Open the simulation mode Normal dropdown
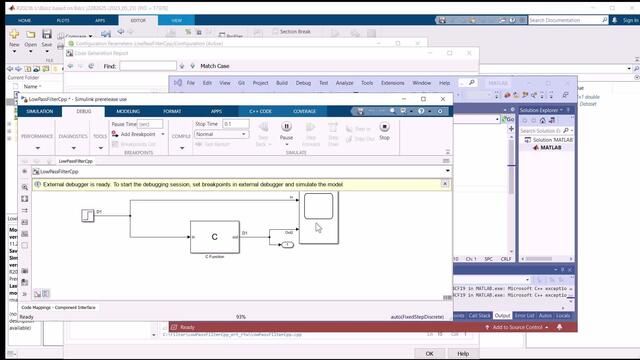 point(221,134)
